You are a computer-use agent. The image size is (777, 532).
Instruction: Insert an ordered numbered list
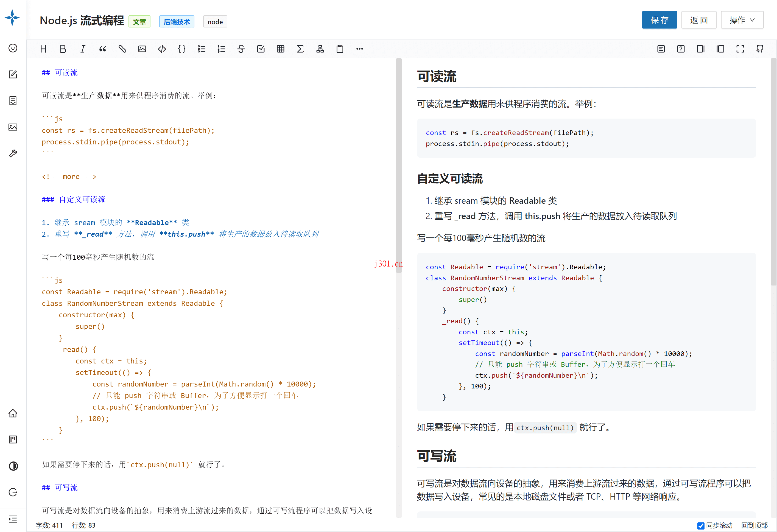pos(221,49)
